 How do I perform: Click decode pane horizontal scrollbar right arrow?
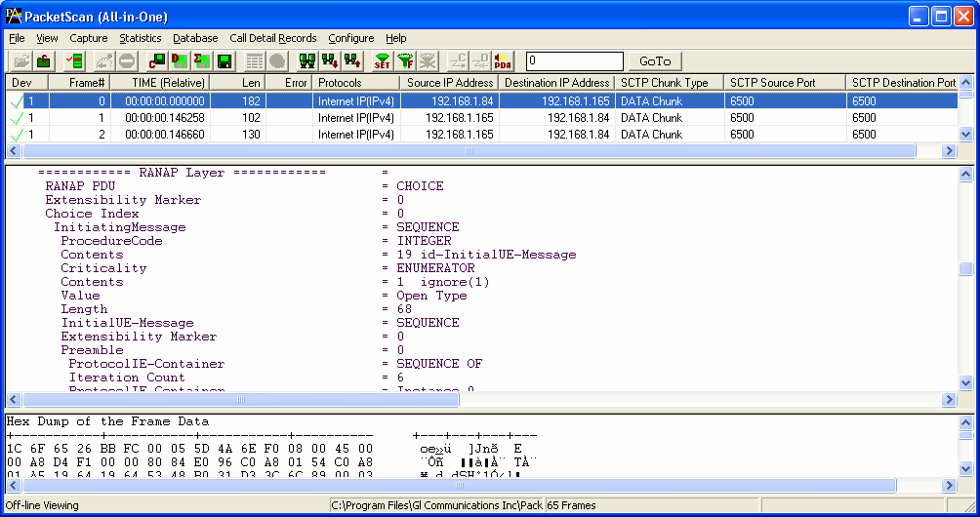tap(950, 400)
